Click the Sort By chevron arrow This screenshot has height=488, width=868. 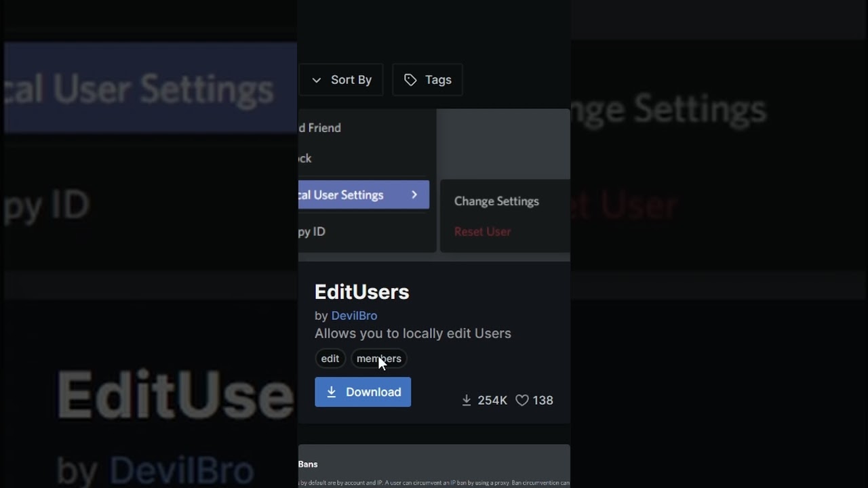pos(316,80)
